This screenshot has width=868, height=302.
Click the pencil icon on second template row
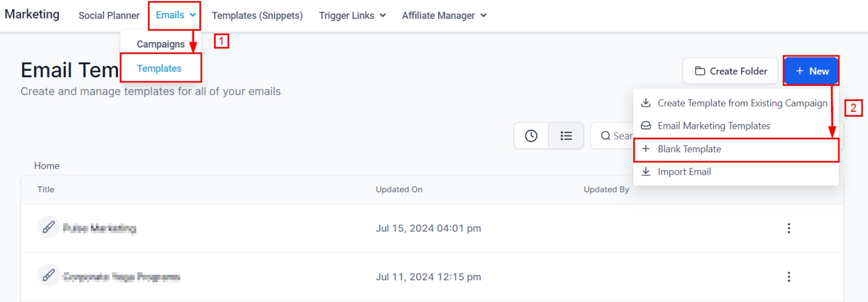[48, 276]
